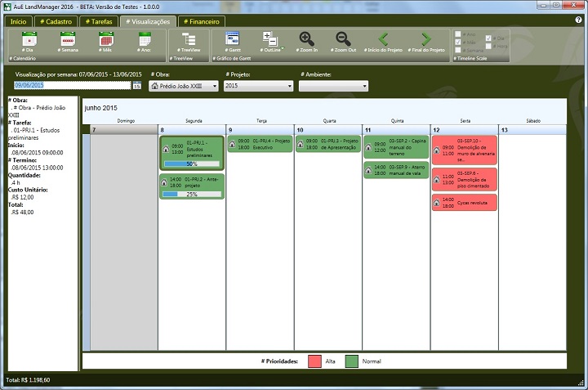Select the Mês calendar view
Screen dimensions: 588x390
click(x=106, y=40)
